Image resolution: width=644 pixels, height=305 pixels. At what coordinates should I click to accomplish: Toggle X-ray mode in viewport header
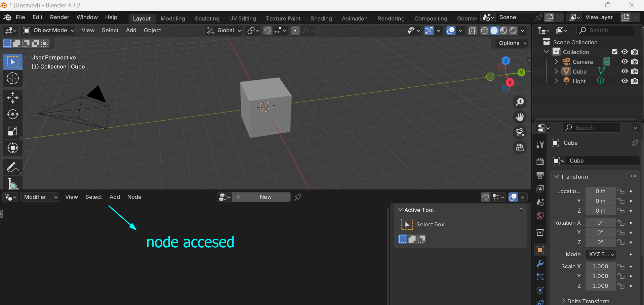472,31
